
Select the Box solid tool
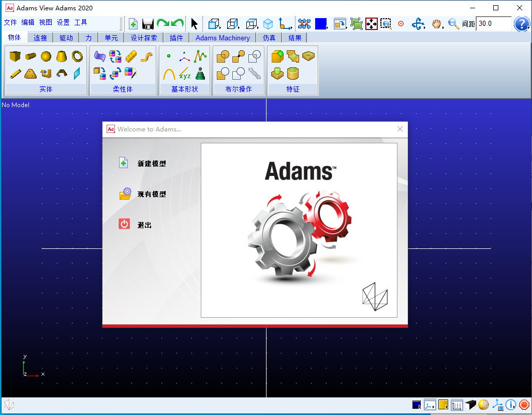point(15,56)
